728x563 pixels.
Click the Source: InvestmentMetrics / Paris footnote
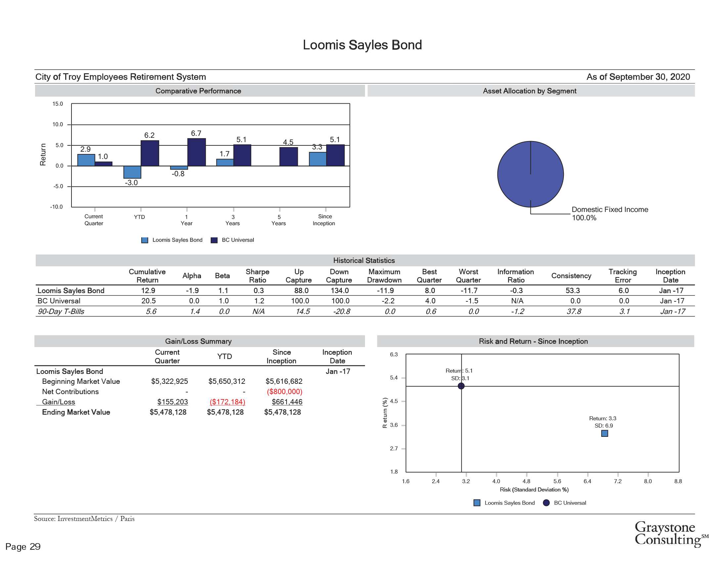(x=84, y=519)
